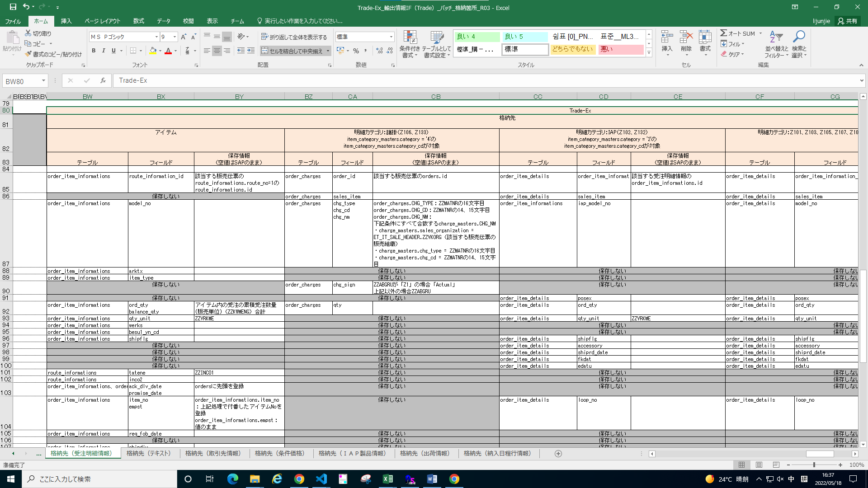
Task: Open the 数式 ribbon tab
Action: [138, 21]
